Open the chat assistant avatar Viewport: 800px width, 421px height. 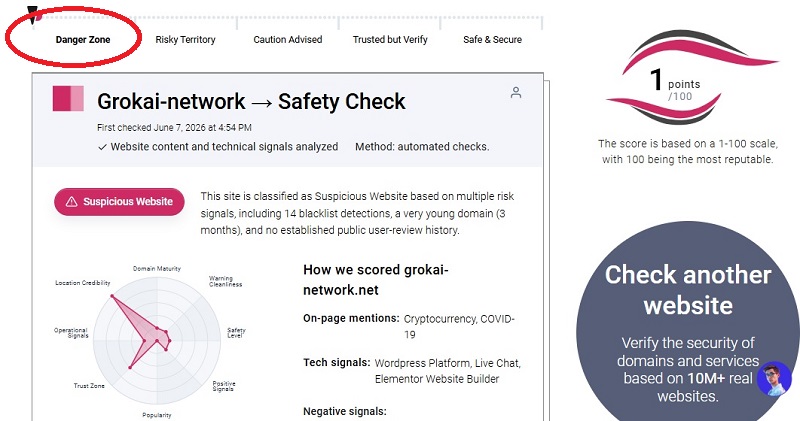(x=774, y=379)
